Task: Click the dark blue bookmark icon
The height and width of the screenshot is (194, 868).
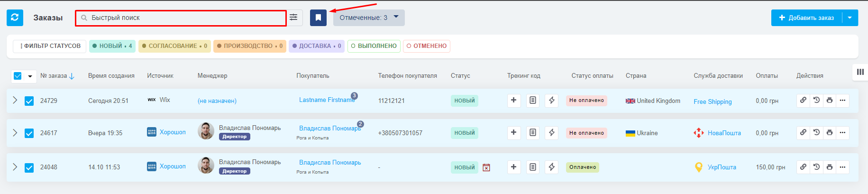Action: [x=319, y=18]
